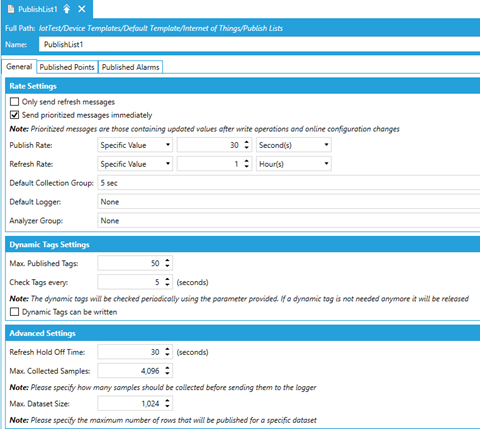Decrease Refresh Hold Off Time with down arrow
Image resolution: width=480 pixels, height=429 pixels.
tap(167, 355)
